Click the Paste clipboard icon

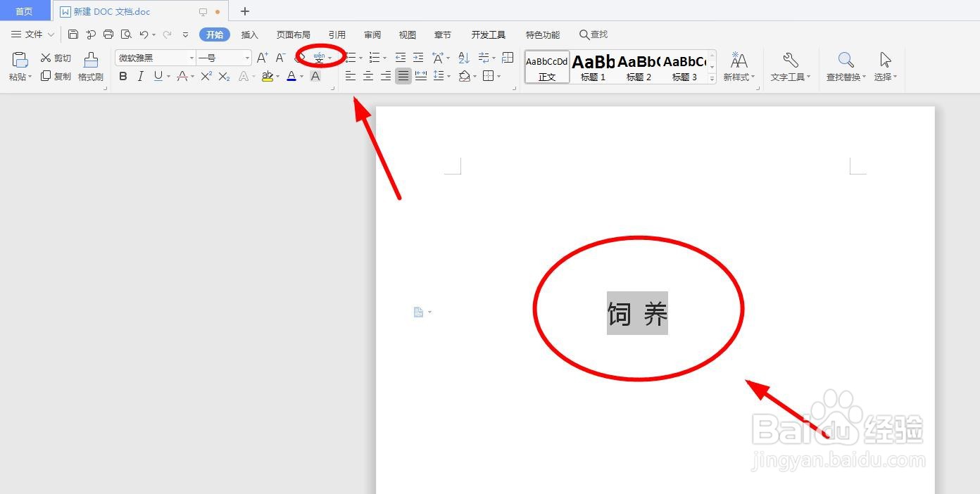pyautogui.click(x=20, y=60)
